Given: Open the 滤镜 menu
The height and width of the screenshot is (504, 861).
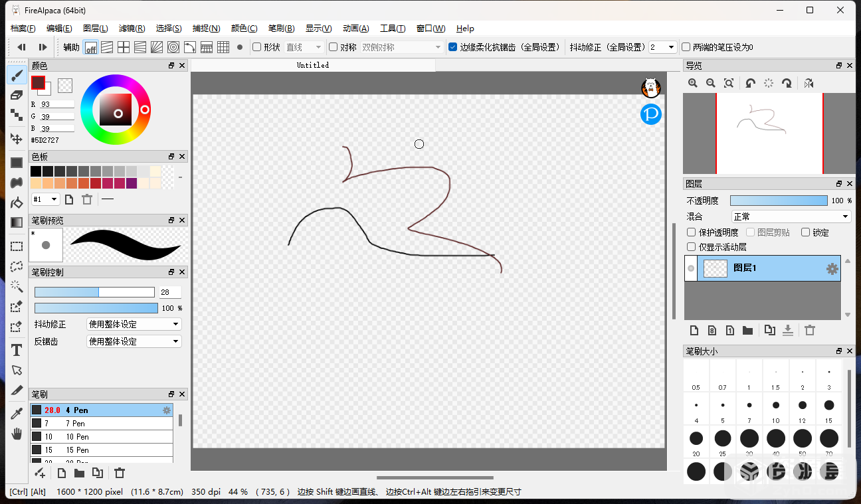Looking at the screenshot, I should 132,29.
